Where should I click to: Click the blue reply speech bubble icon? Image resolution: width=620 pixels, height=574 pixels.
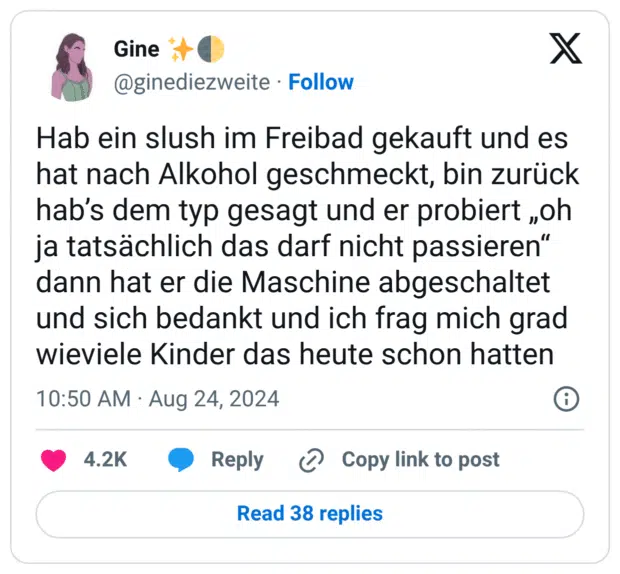point(181,460)
